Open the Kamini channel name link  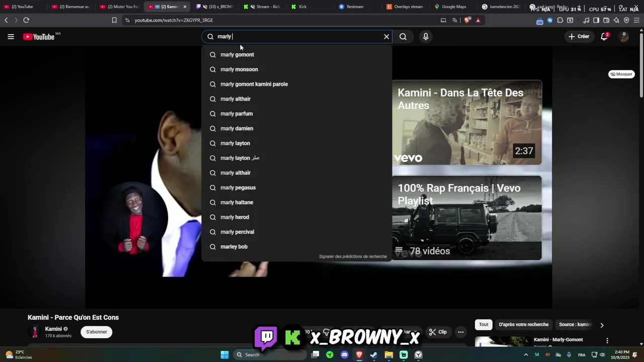coord(53,329)
